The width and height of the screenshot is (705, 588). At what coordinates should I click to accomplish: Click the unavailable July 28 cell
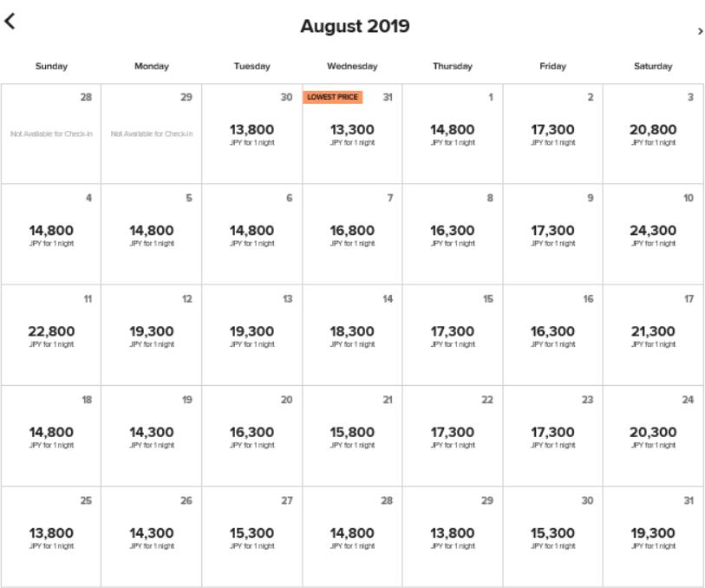[x=51, y=134]
